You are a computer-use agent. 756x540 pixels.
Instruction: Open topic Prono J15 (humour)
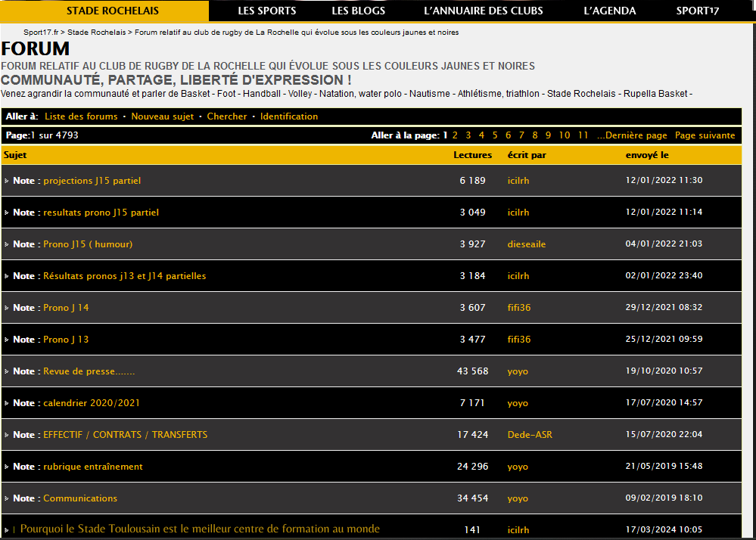[88, 244]
